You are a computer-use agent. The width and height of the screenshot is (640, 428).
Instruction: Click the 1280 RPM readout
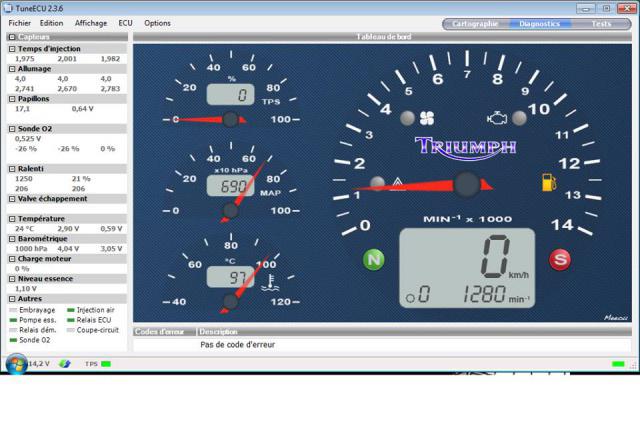coord(484,294)
